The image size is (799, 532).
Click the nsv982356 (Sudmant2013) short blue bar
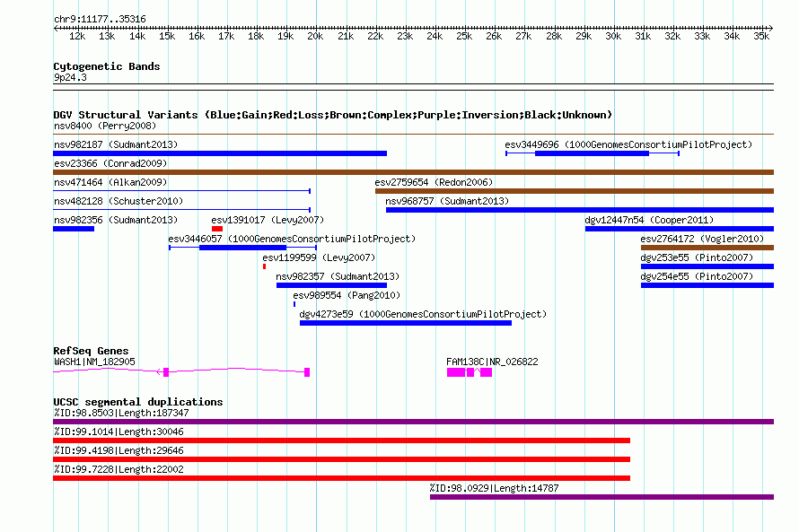(x=74, y=229)
